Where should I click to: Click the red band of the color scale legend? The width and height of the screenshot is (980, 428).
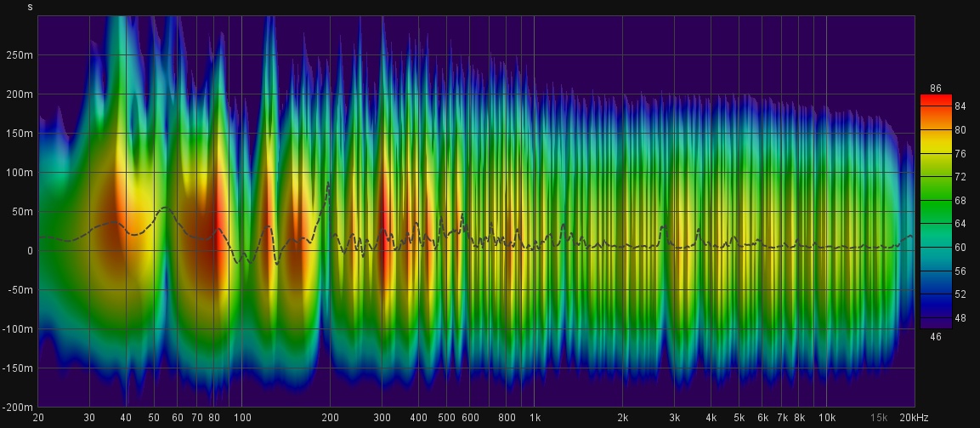[936, 100]
